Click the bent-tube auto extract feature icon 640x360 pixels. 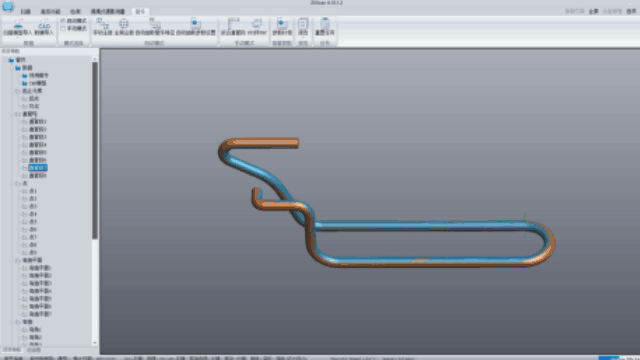[155, 23]
